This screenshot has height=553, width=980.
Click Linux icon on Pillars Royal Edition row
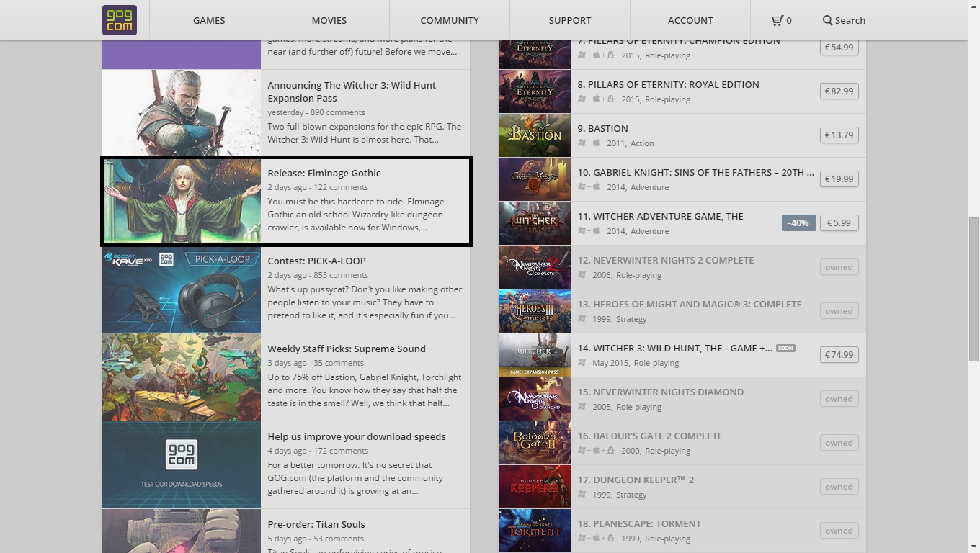coord(610,99)
